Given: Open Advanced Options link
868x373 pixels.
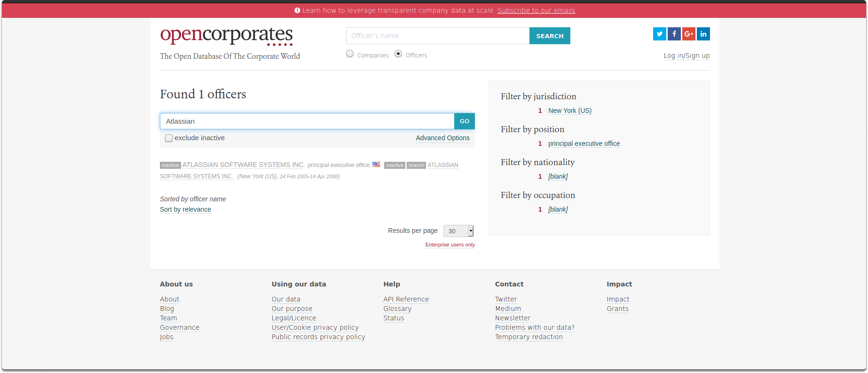Looking at the screenshot, I should [x=442, y=138].
